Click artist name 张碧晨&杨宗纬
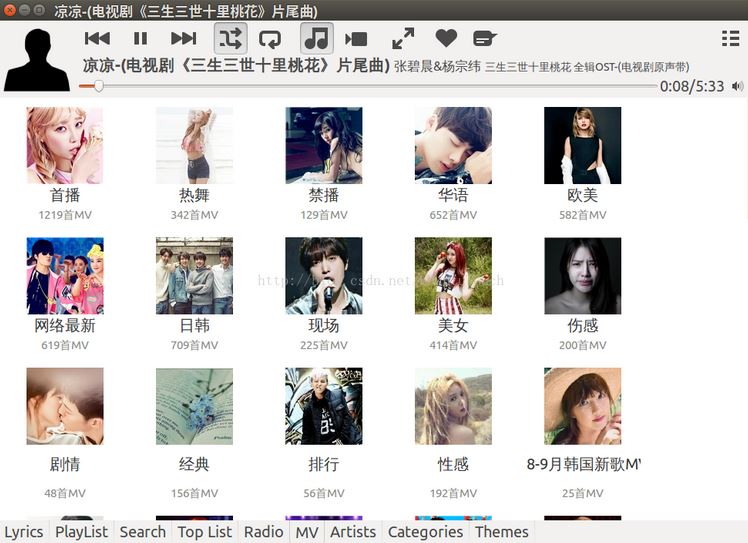Screen dimensions: 748x543 point(437,66)
